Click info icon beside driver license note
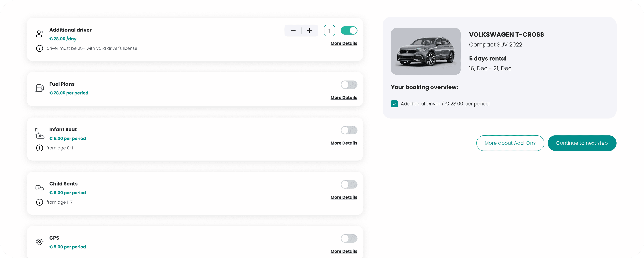Screen dimensions: 644x258 pos(39,48)
